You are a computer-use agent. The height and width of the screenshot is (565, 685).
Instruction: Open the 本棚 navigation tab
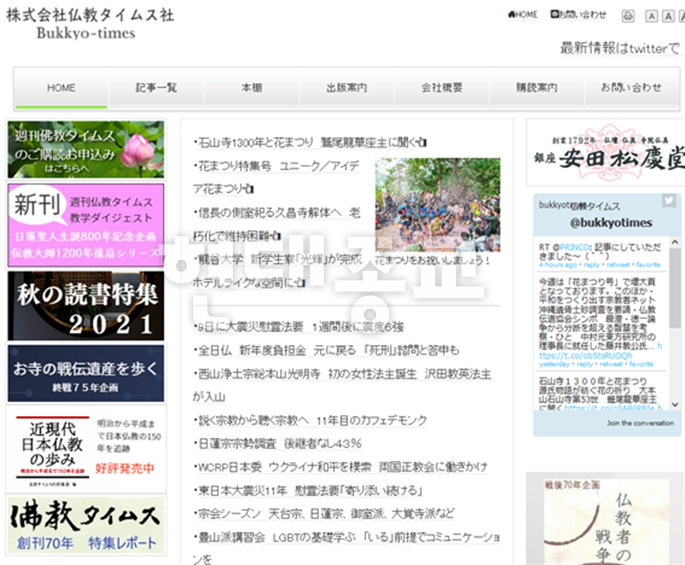tap(252, 88)
